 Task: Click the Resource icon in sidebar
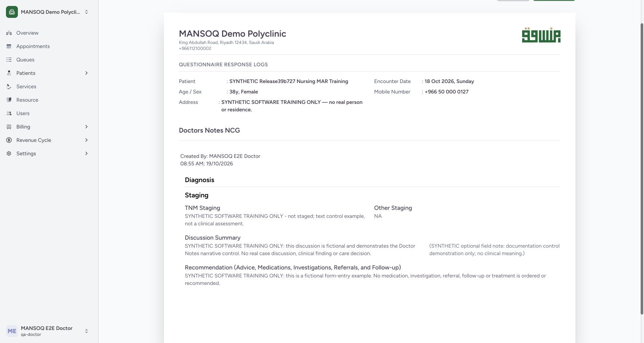coord(9,100)
